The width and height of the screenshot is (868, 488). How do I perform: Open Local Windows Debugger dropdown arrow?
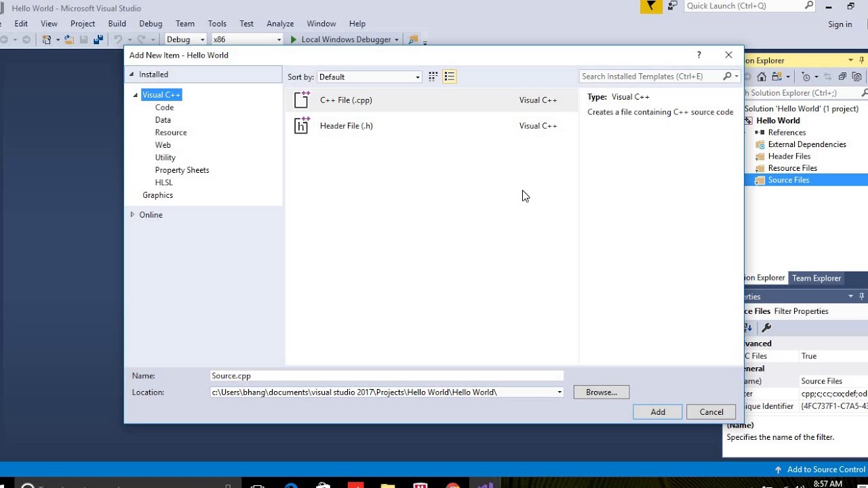(397, 39)
